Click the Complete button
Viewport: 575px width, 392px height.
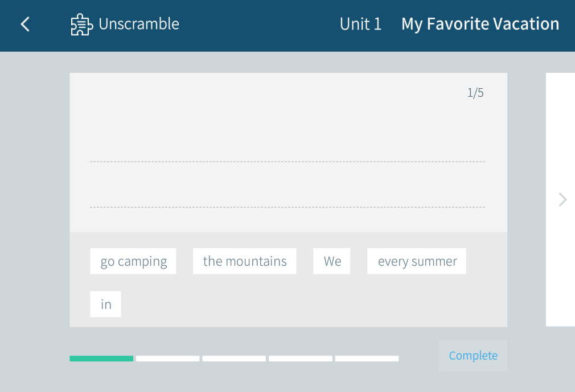tap(473, 356)
